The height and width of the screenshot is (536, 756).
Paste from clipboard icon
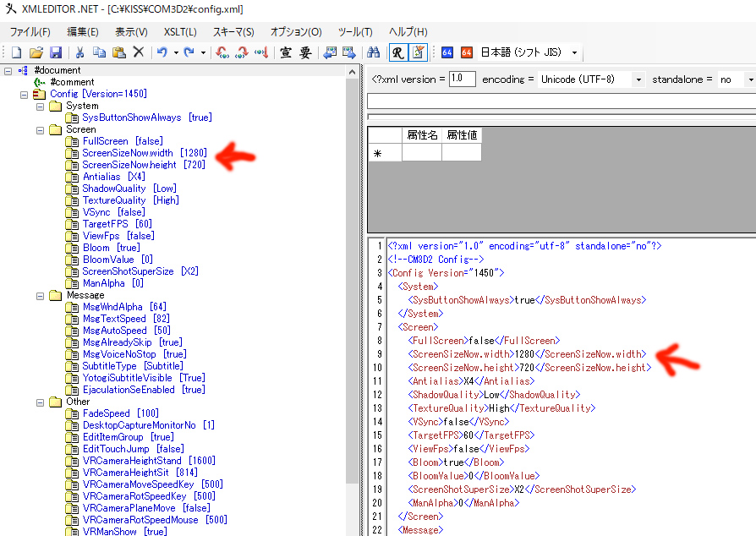point(118,52)
